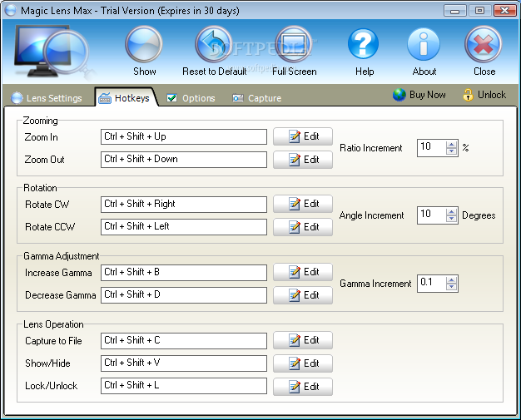Click the Rotate CCW hotkey field
The width and height of the screenshot is (521, 420).
point(184,227)
